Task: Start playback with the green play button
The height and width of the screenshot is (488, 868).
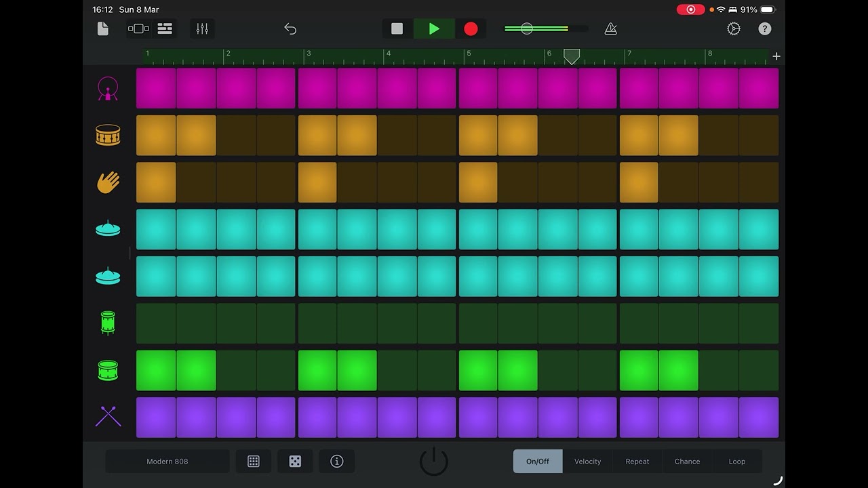Action: tap(434, 28)
